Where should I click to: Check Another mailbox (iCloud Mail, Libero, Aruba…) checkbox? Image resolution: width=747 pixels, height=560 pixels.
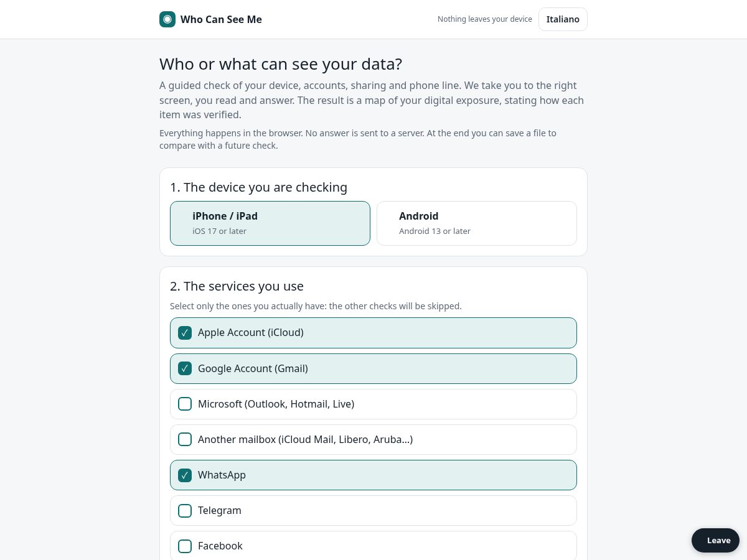[x=185, y=439]
